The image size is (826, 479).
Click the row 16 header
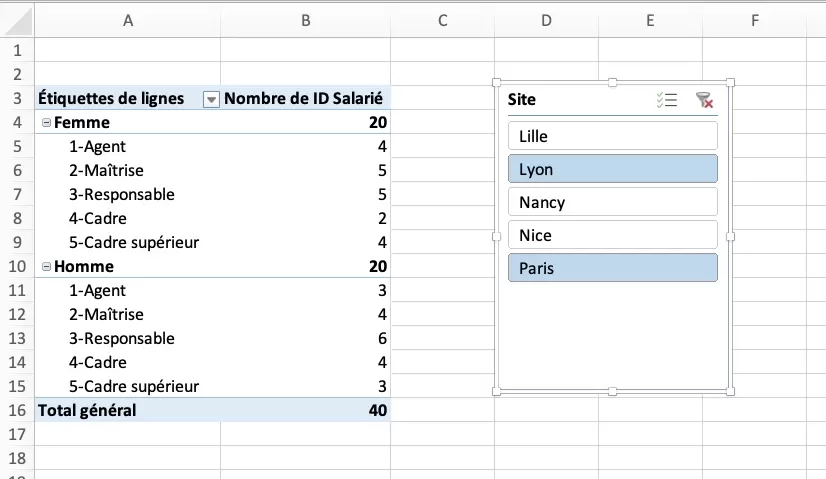pyautogui.click(x=17, y=410)
